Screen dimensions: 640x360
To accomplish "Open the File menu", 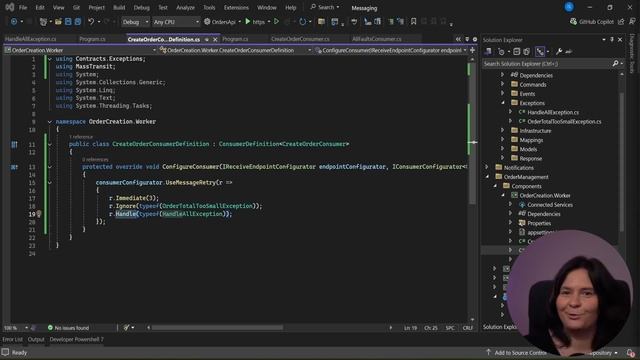I will point(23,7).
